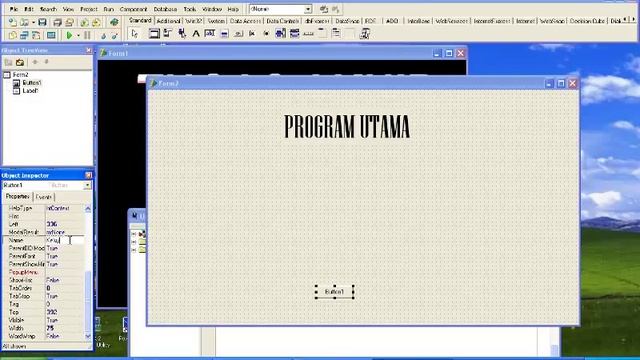
Task: Select the Properties tab in Object Inspector
Action: coord(18,197)
